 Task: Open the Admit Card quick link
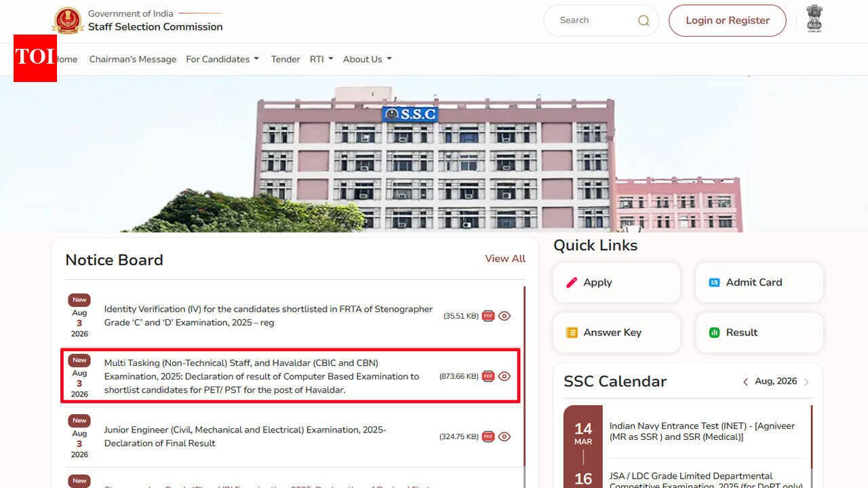[x=759, y=283]
